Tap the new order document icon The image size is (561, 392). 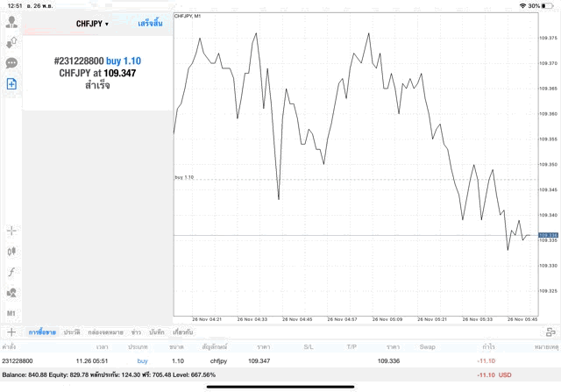click(x=11, y=84)
